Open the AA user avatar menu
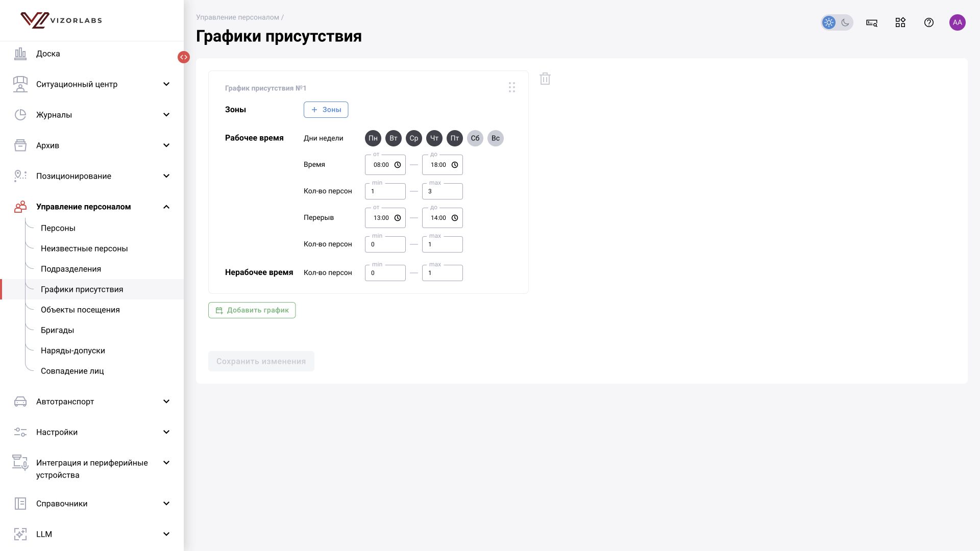Screen dimensions: 980x551 coord(958,22)
